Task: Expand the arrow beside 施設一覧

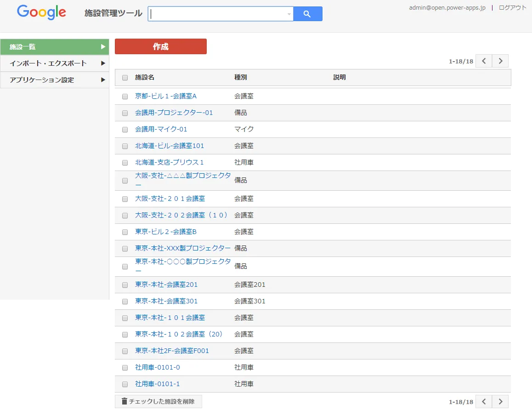Action: coord(103,47)
